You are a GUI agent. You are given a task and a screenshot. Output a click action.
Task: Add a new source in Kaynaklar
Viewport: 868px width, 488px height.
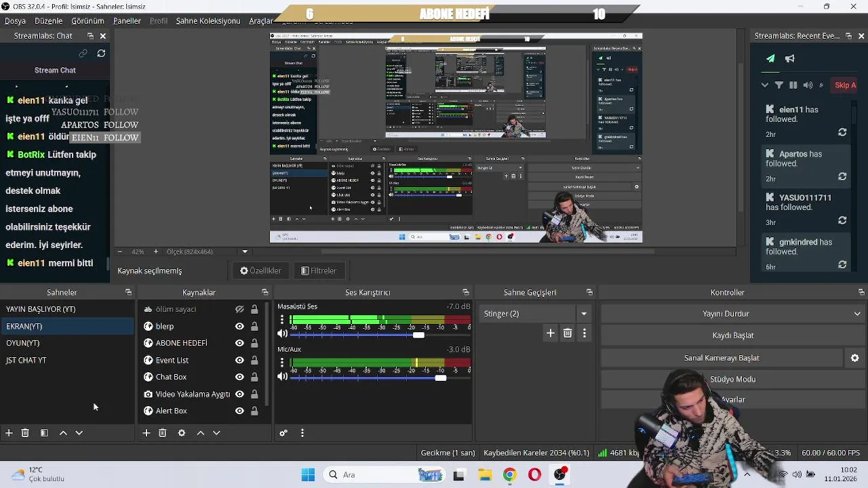[146, 433]
